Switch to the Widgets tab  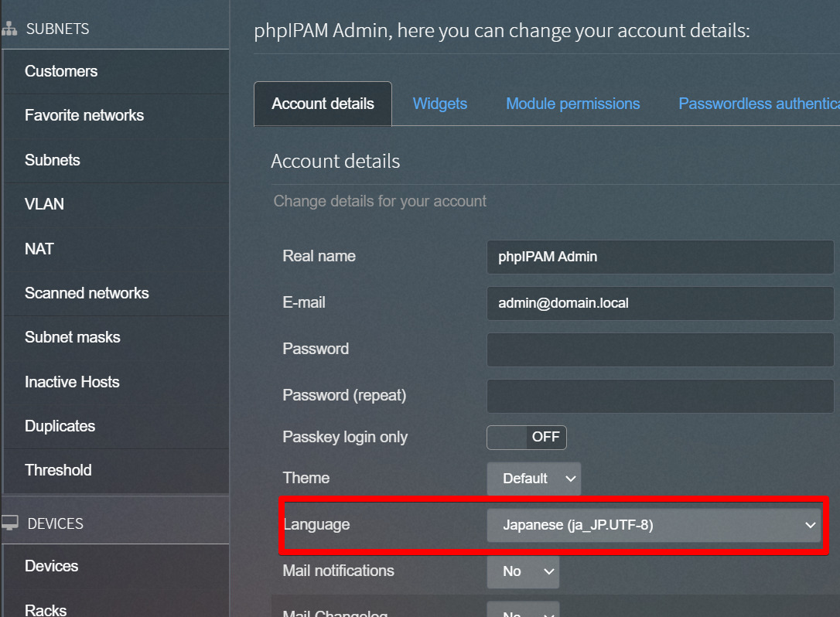click(440, 104)
